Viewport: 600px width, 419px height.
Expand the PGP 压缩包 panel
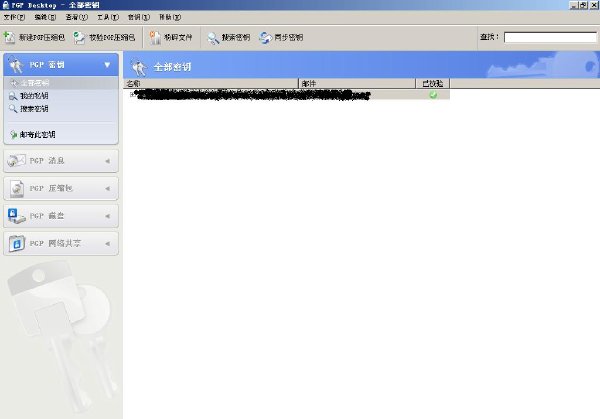click(61, 188)
